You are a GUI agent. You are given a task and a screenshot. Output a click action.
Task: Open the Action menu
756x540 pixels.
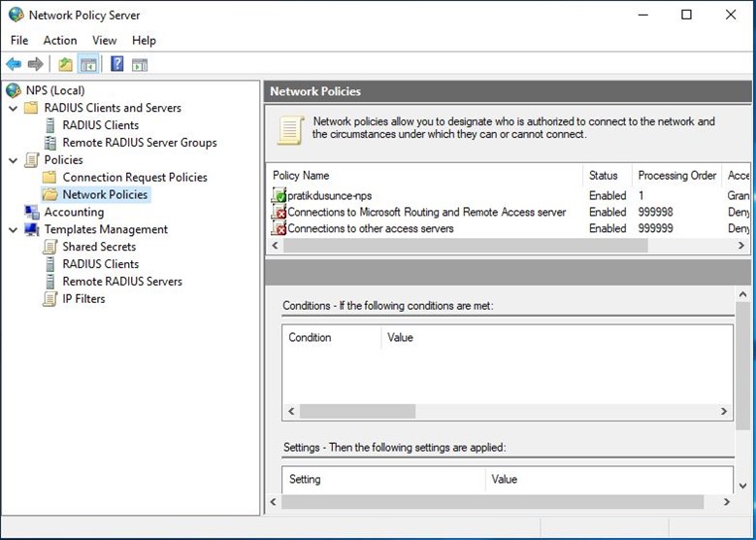60,41
